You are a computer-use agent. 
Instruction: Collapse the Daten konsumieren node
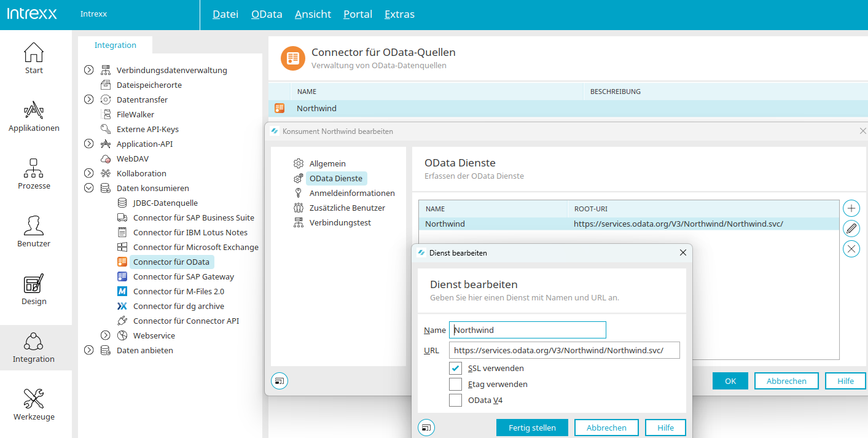pos(89,188)
